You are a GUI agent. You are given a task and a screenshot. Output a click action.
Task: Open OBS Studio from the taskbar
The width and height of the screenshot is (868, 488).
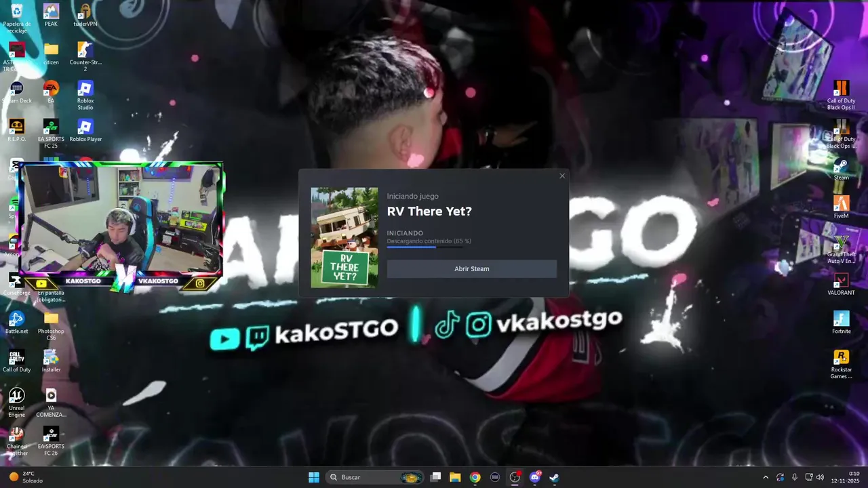(x=515, y=477)
